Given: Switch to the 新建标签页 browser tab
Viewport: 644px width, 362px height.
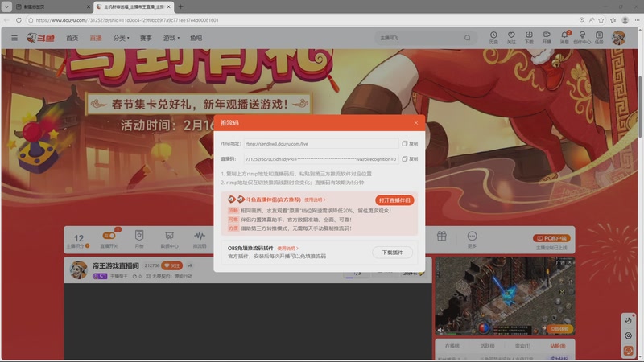Looking at the screenshot, I should pos(52,6).
